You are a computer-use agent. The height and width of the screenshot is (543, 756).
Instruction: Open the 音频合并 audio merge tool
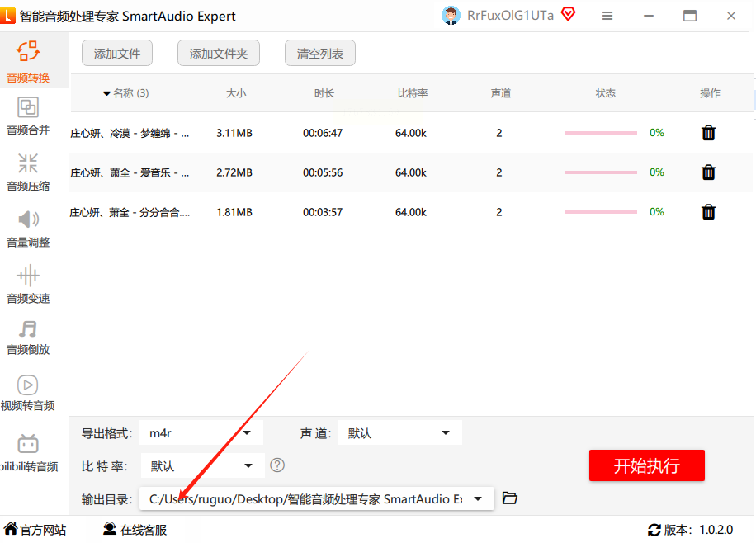28,116
